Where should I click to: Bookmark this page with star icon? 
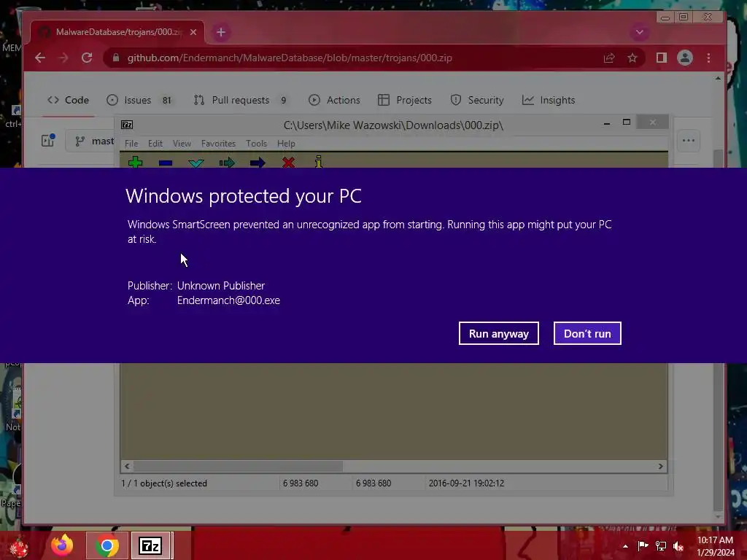click(x=632, y=58)
